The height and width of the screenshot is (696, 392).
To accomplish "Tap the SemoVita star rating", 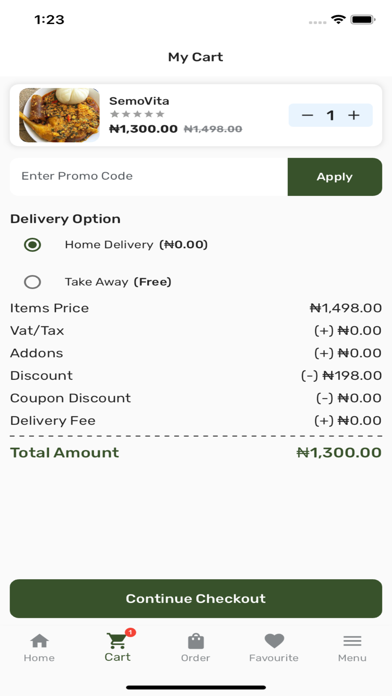I will (137, 114).
